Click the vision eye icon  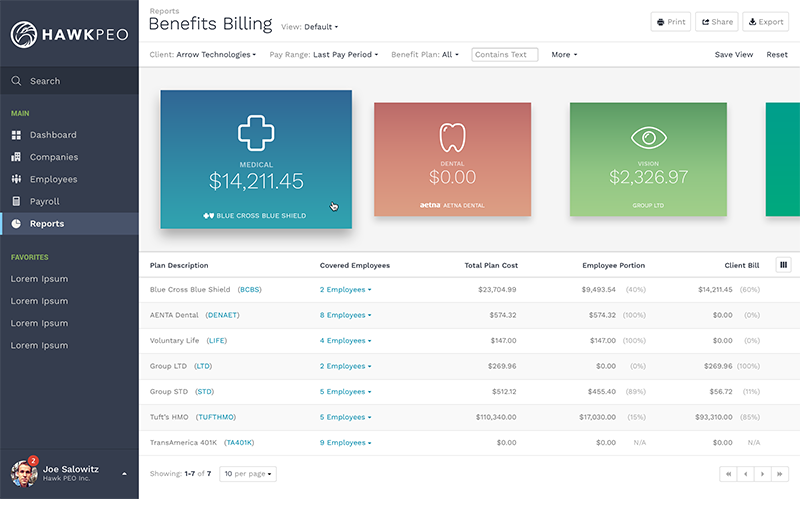[x=648, y=138]
